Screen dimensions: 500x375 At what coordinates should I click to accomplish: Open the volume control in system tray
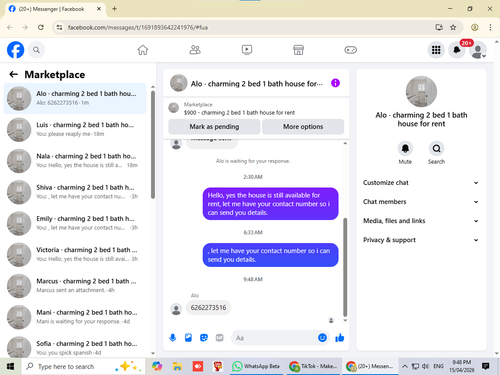click(425, 366)
